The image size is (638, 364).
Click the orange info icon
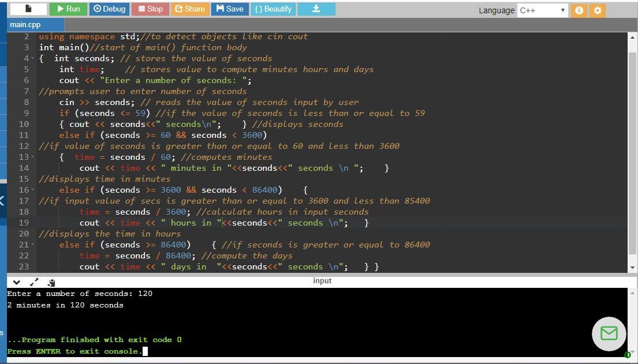(579, 10)
